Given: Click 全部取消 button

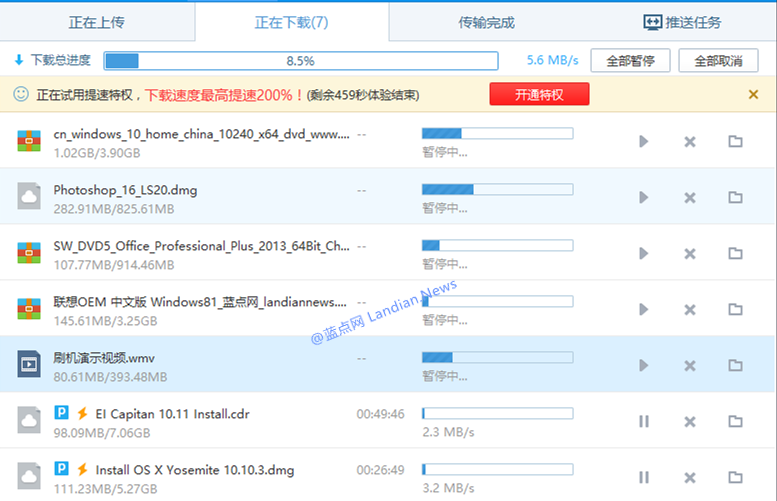Looking at the screenshot, I should [718, 60].
